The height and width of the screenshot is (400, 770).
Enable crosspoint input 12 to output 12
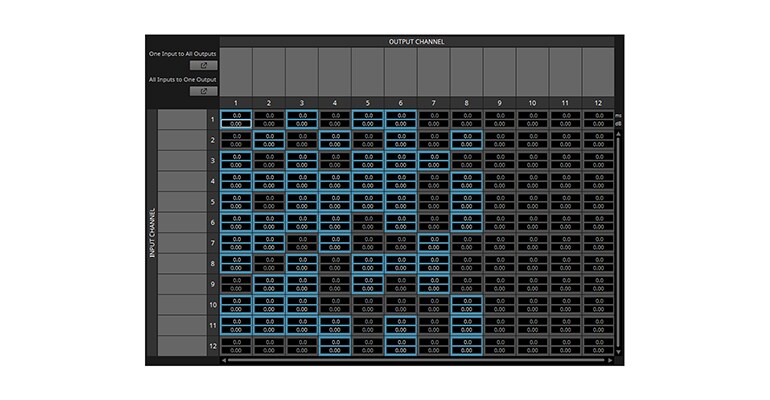pyautogui.click(x=598, y=345)
